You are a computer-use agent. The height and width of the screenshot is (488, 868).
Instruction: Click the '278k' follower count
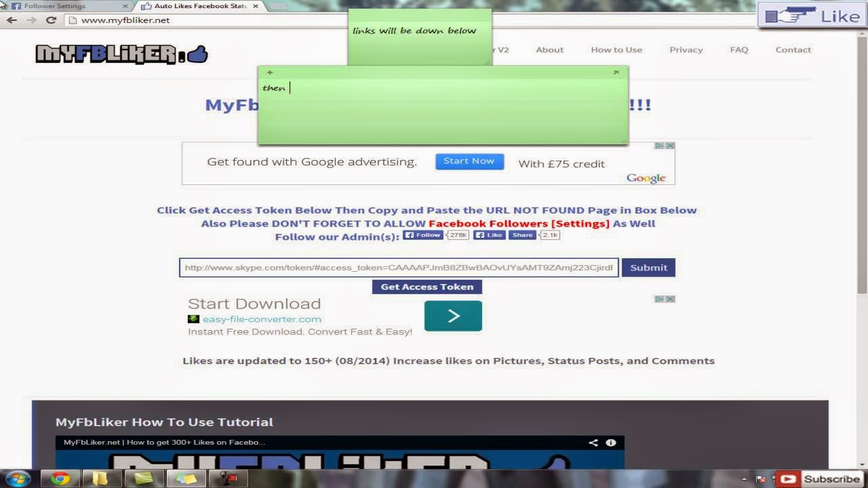458,235
